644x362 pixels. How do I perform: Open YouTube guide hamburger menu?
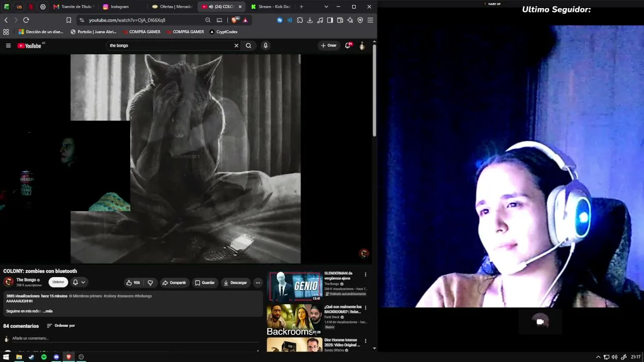pos(8,46)
